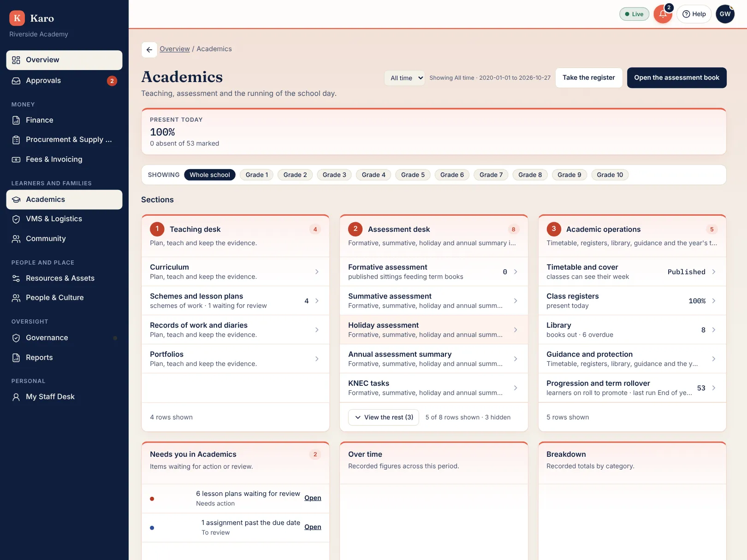747x560 pixels.
Task: Click the Approvals inbox icon
Action: [16, 81]
